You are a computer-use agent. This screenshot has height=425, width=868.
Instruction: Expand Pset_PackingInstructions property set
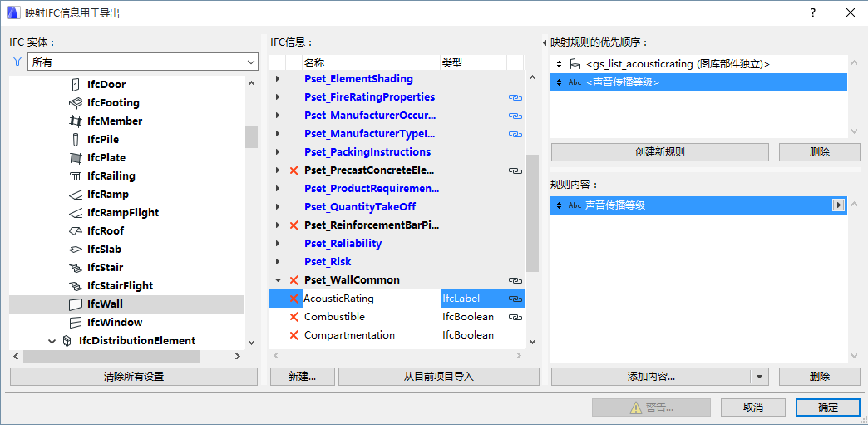coord(278,152)
